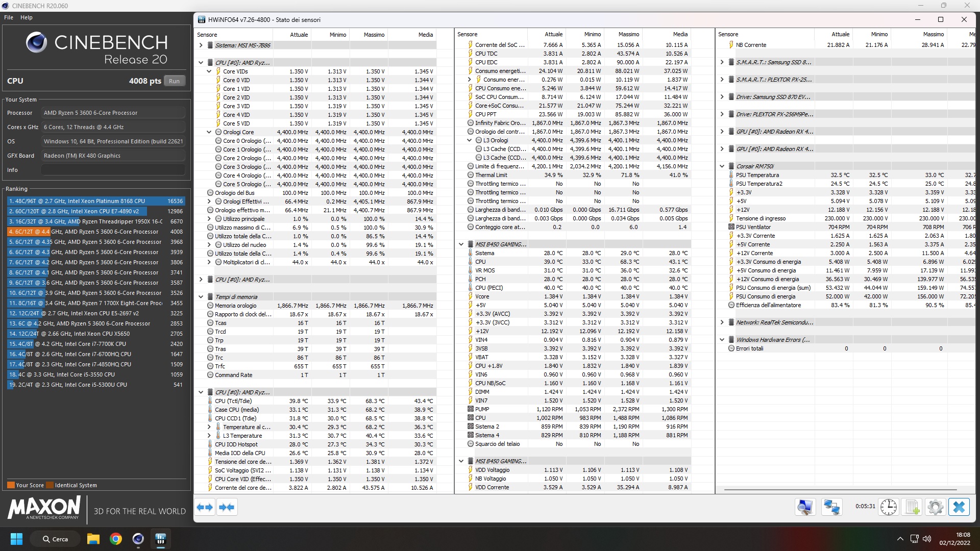Switch to HWiNFO via its taskbar icon
Viewport: 980px width, 551px height.
click(x=160, y=539)
